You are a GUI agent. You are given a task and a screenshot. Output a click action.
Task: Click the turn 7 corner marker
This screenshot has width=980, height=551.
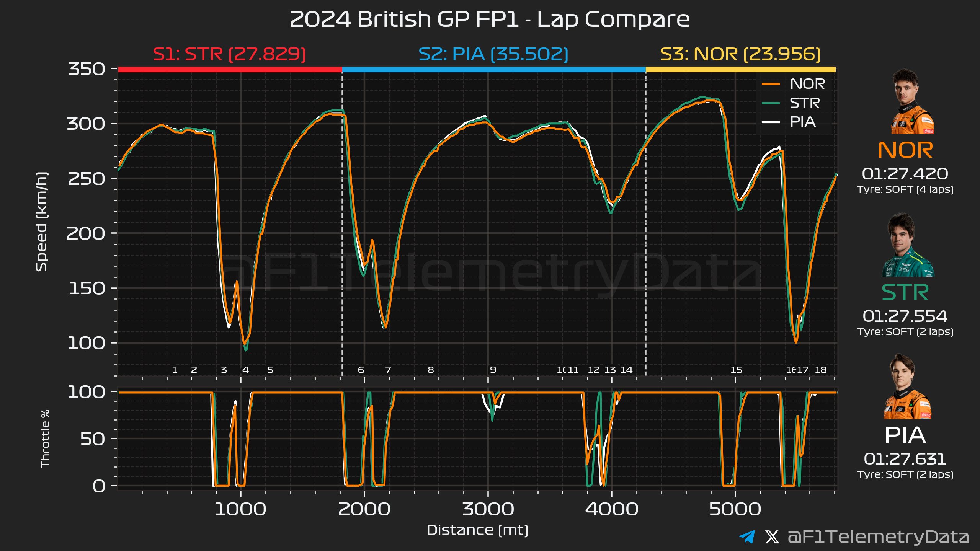coord(388,370)
